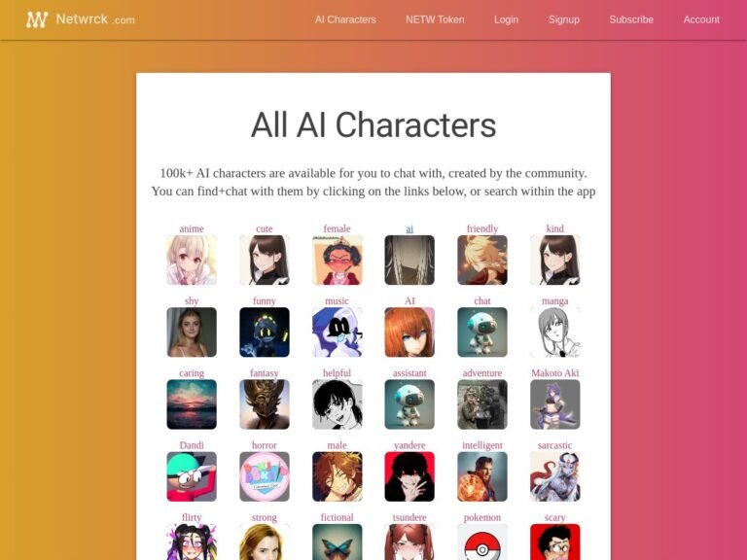This screenshot has width=747, height=560.
Task: Select the funny category robot avatar
Action: click(x=265, y=332)
